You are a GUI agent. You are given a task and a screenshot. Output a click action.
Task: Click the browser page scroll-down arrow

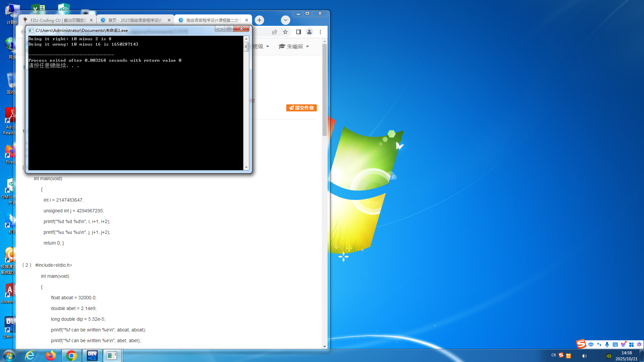325,346
